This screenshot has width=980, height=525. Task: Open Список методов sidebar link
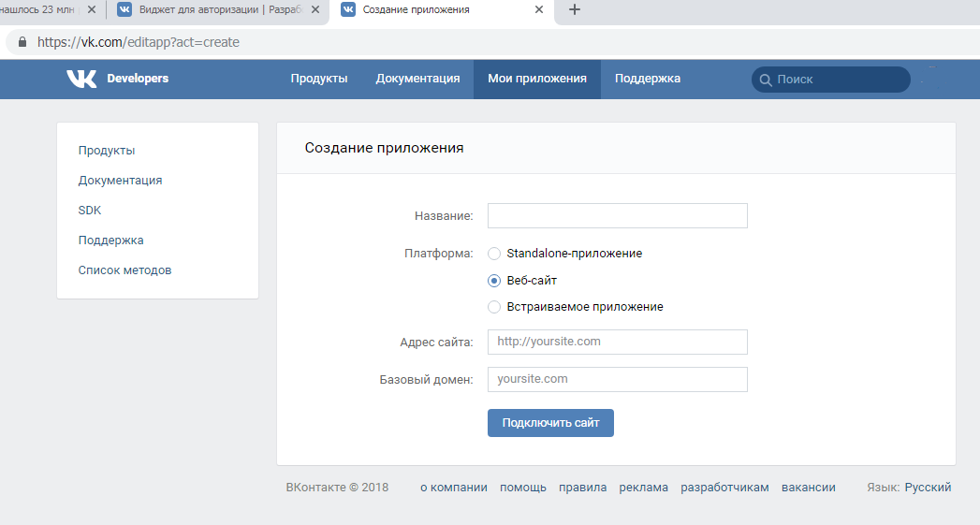coord(125,270)
